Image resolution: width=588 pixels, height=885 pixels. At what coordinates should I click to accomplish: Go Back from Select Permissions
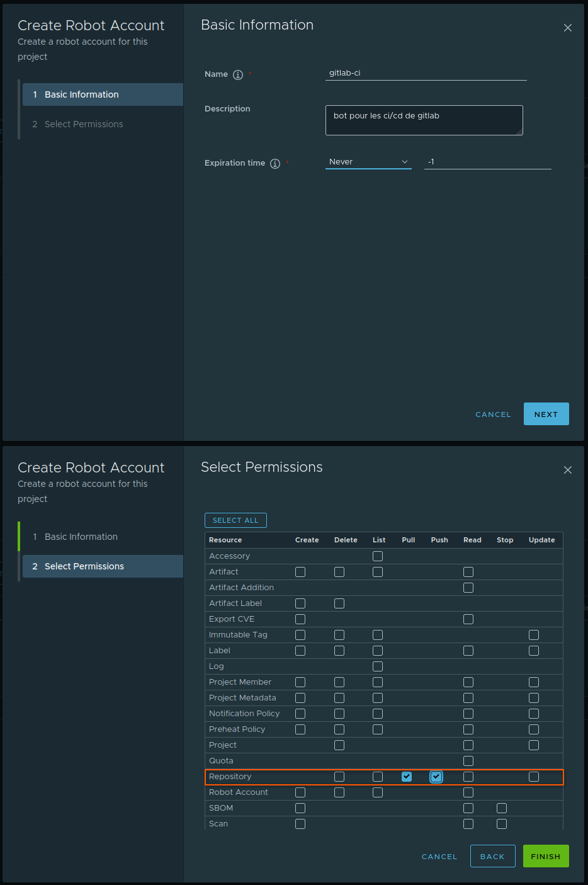[492, 856]
